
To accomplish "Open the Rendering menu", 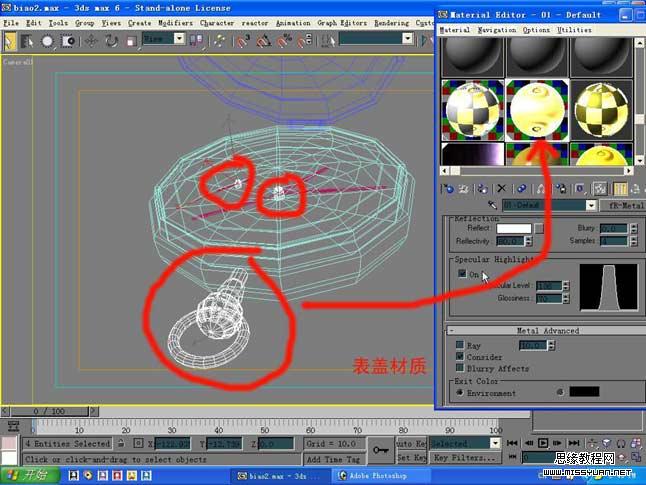I will click(x=391, y=23).
